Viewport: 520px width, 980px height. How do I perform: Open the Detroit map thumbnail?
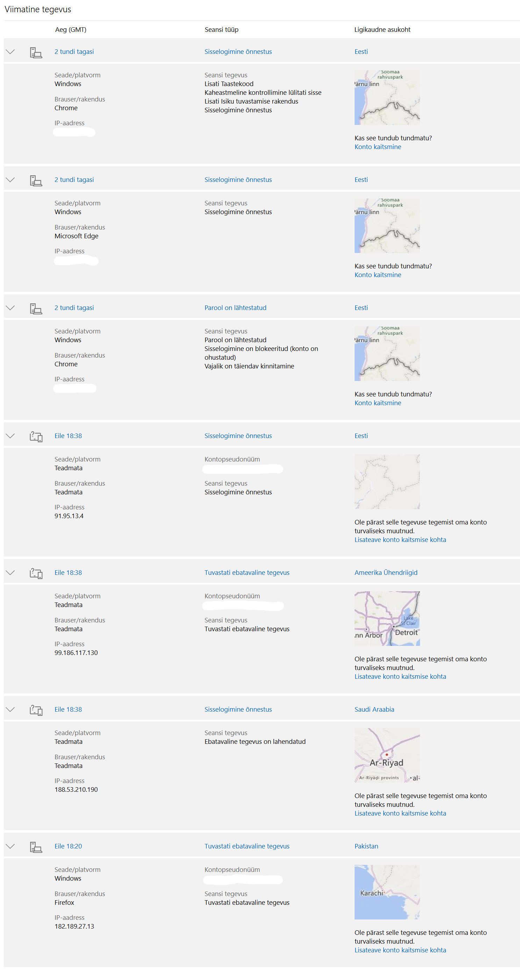click(386, 618)
